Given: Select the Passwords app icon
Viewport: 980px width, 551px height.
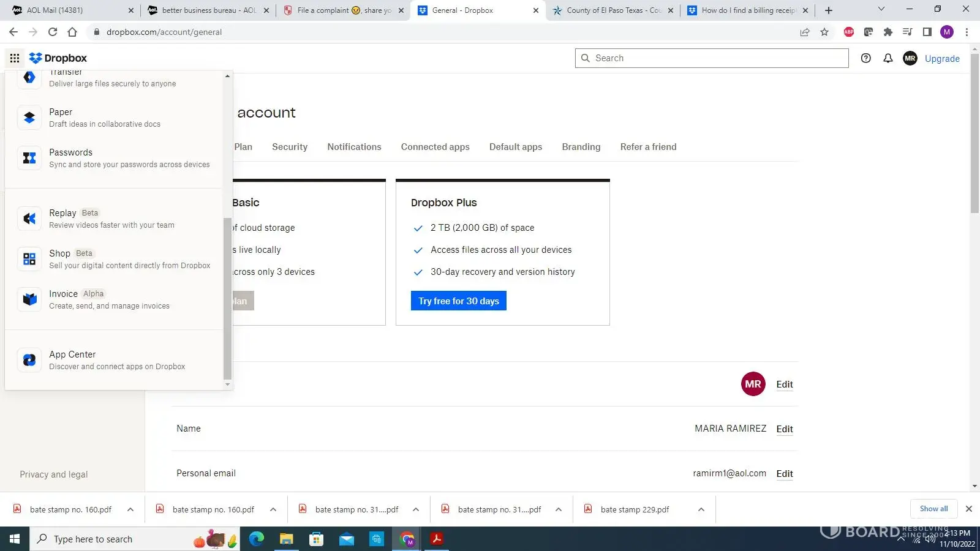Looking at the screenshot, I should coord(29,158).
